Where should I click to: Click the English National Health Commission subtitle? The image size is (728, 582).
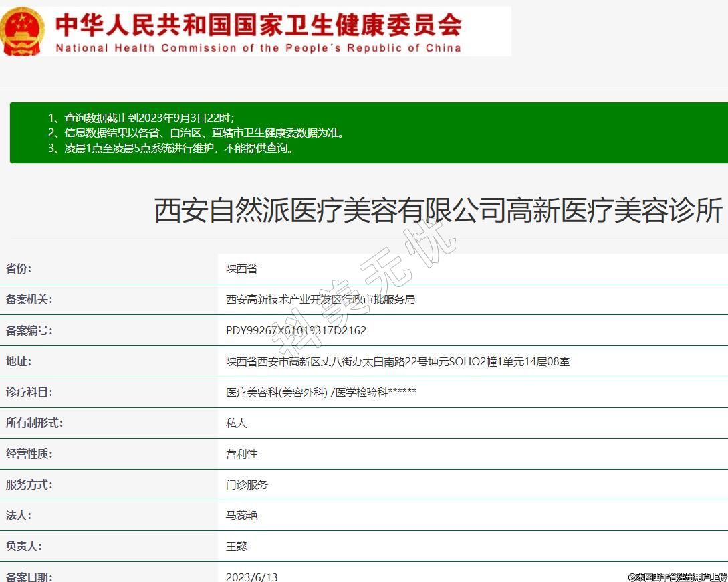click(258, 48)
